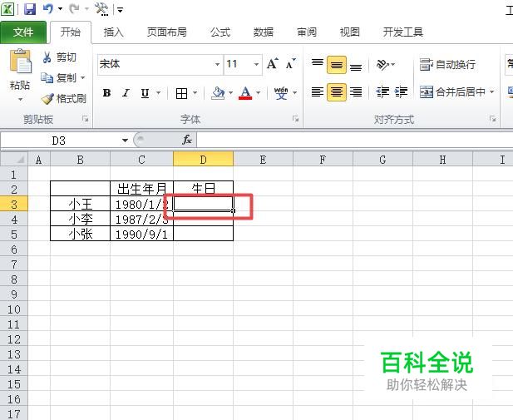Click 合并后居中 merge and center
The height and width of the screenshot is (420, 513).
(452, 92)
